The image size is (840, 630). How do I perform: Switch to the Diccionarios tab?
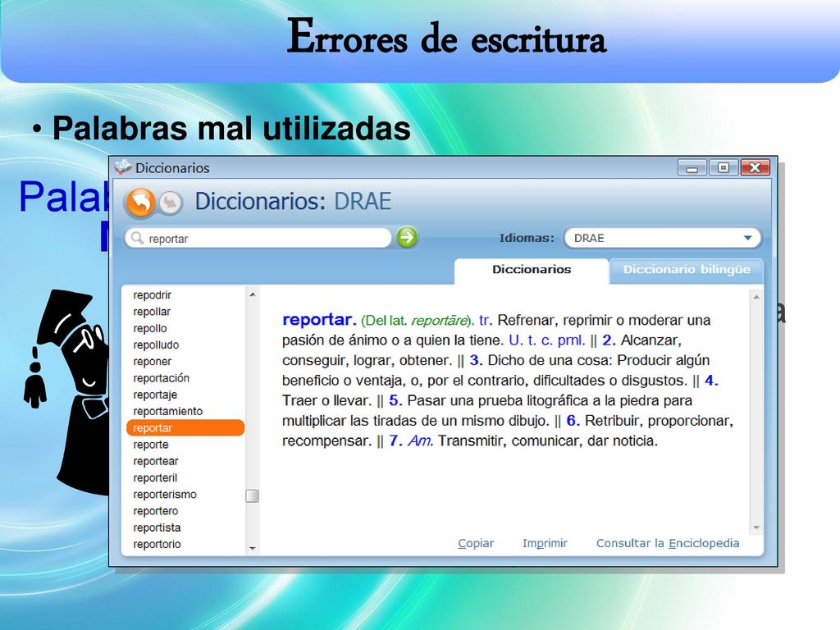click(x=532, y=269)
